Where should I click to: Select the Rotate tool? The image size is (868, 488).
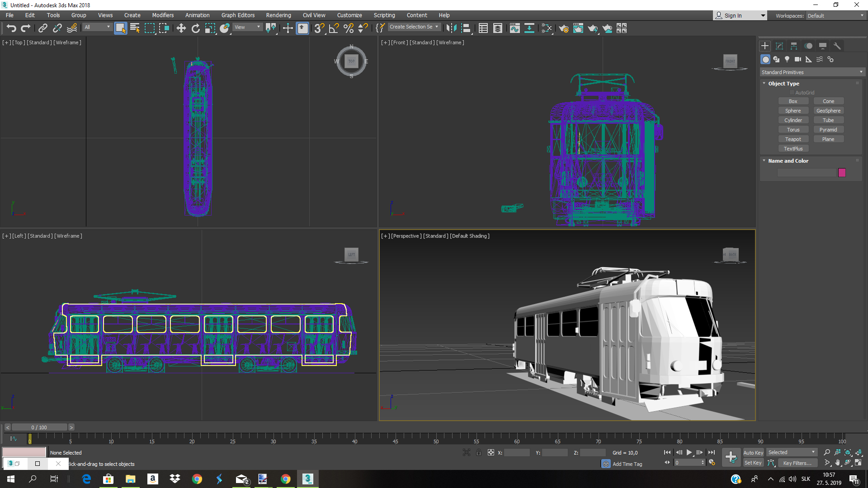(195, 28)
